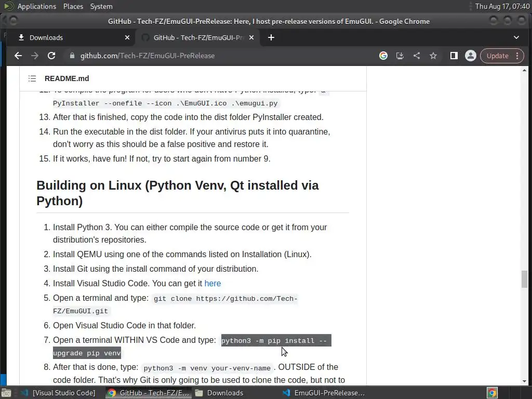Select GitHub Chrome window in taskbar

click(x=148, y=393)
